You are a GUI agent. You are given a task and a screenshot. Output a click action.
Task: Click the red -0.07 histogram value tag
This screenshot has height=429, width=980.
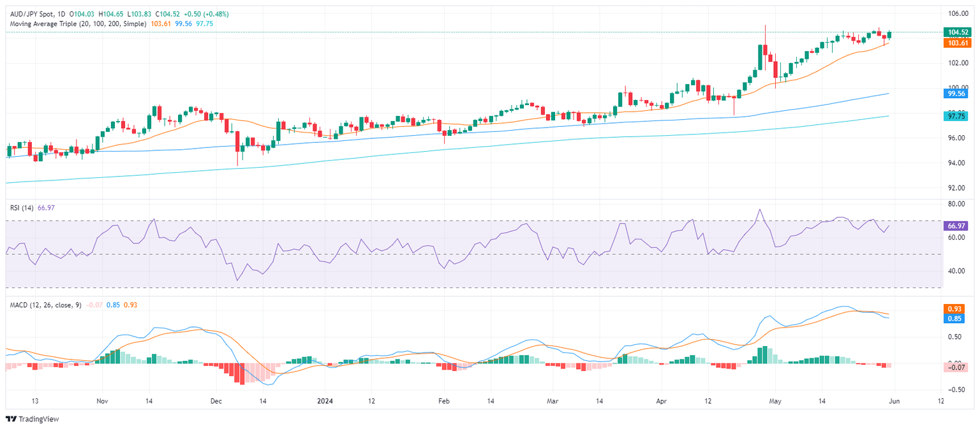tap(958, 367)
